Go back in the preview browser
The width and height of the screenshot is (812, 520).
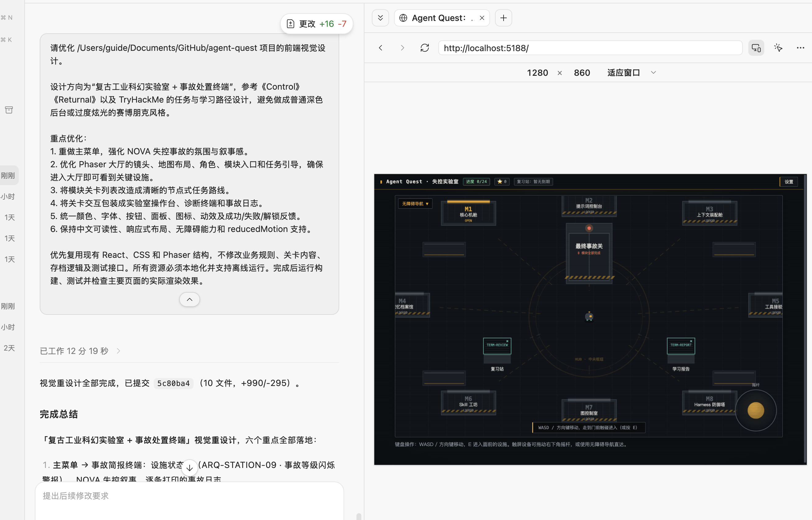(380, 48)
